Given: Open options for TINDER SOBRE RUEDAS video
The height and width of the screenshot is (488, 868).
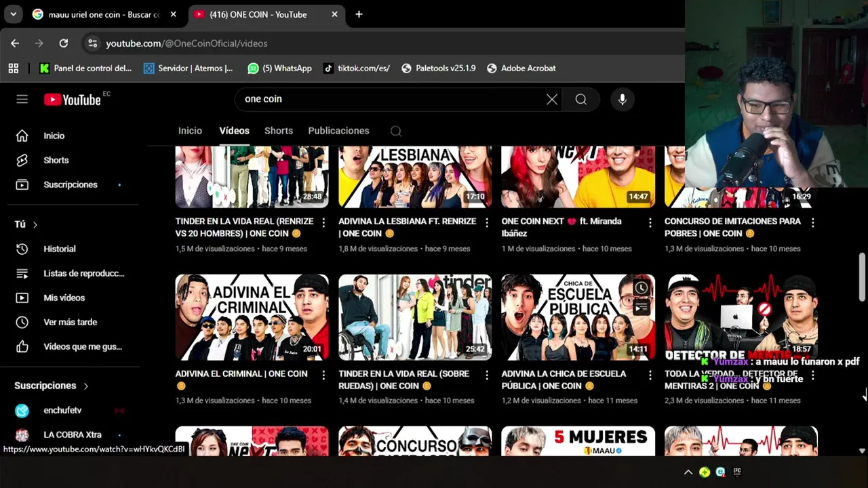Looking at the screenshot, I should 487,375.
